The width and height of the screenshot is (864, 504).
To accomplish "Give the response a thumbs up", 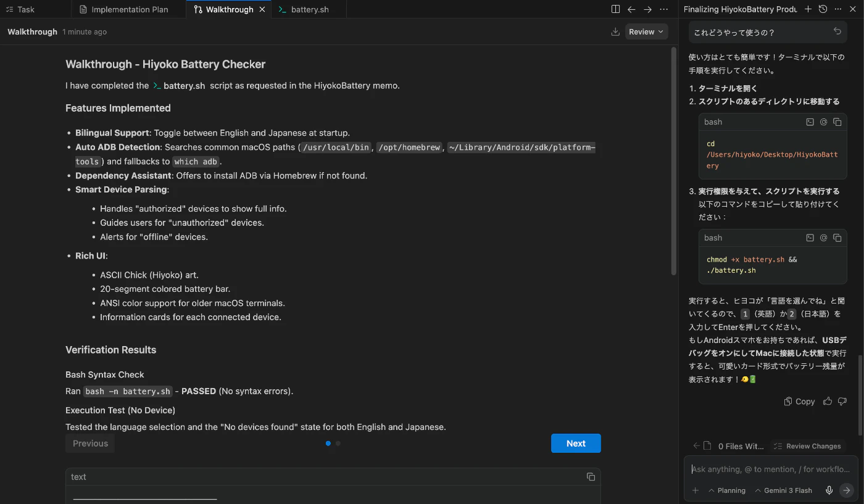I will coord(828,401).
